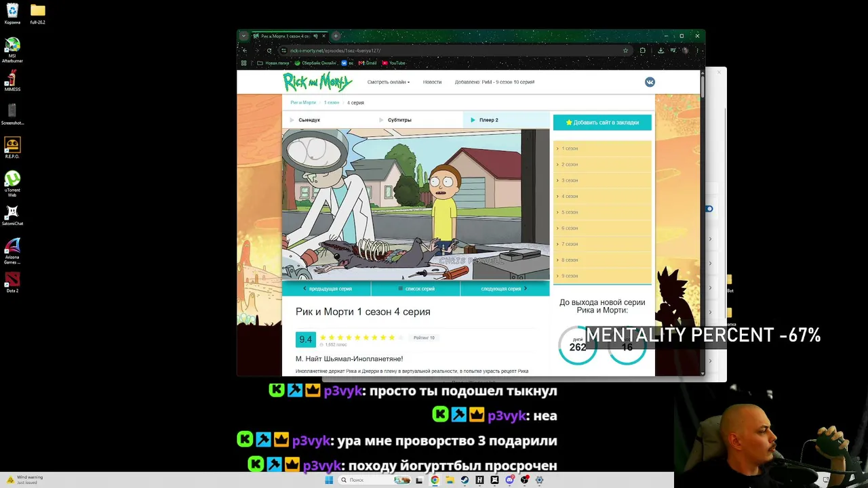Select the full-26.2 folder on the desktop
The height and width of the screenshot is (488, 868).
click(37, 14)
